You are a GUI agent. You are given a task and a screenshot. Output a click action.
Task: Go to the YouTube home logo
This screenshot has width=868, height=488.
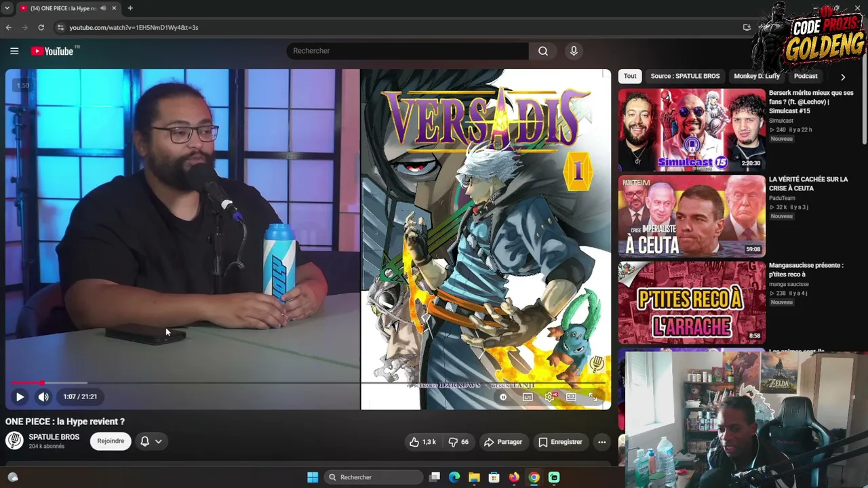[x=52, y=51]
